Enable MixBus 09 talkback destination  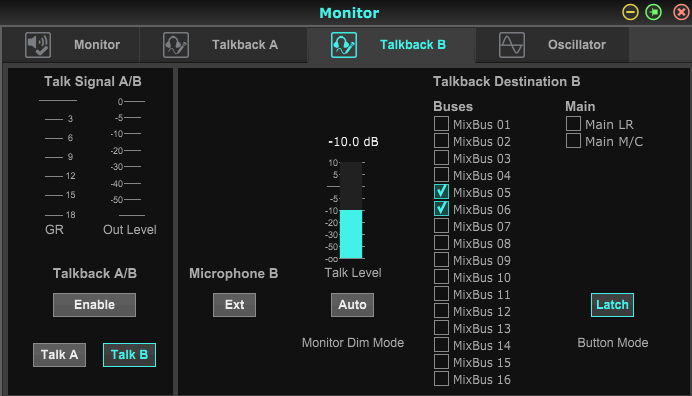point(441,260)
